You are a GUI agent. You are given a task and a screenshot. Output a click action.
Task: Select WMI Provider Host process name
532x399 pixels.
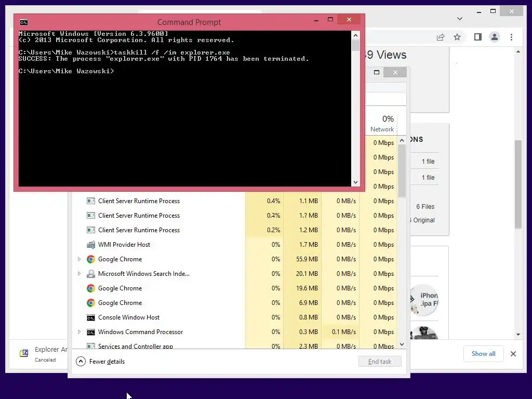124,245
